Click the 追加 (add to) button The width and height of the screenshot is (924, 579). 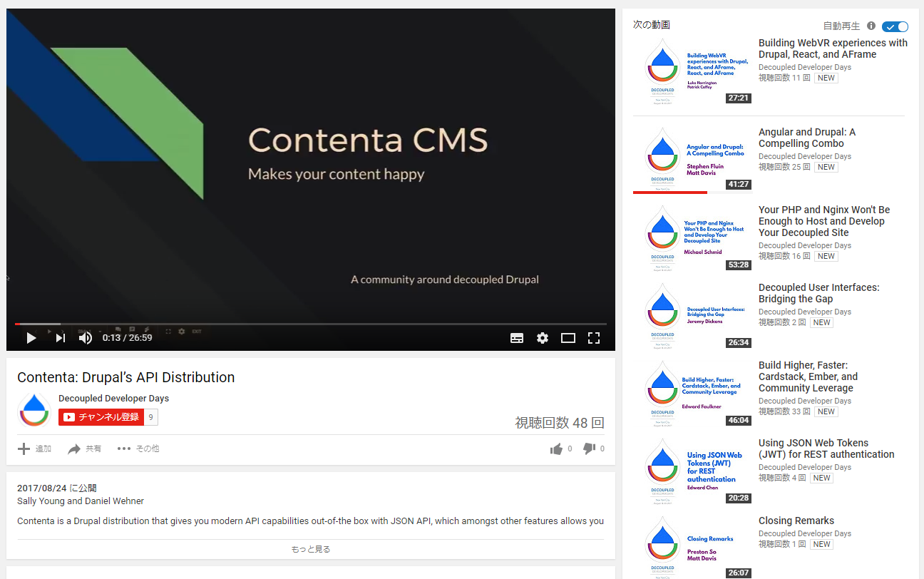34,449
